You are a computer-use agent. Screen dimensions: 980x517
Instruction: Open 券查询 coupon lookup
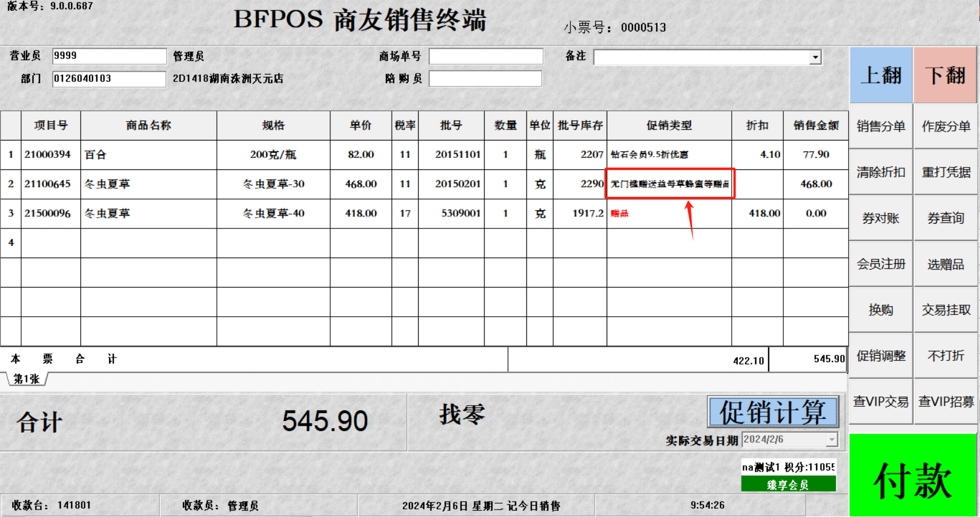tap(945, 218)
